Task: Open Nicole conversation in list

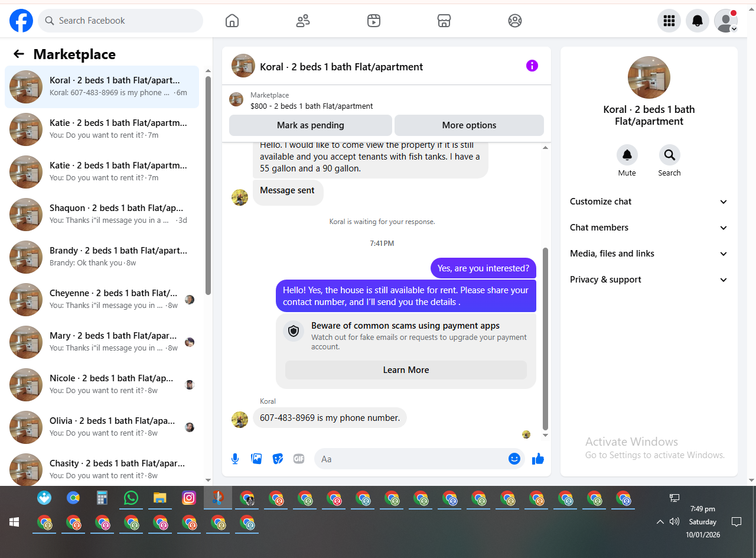Action: 102,385
